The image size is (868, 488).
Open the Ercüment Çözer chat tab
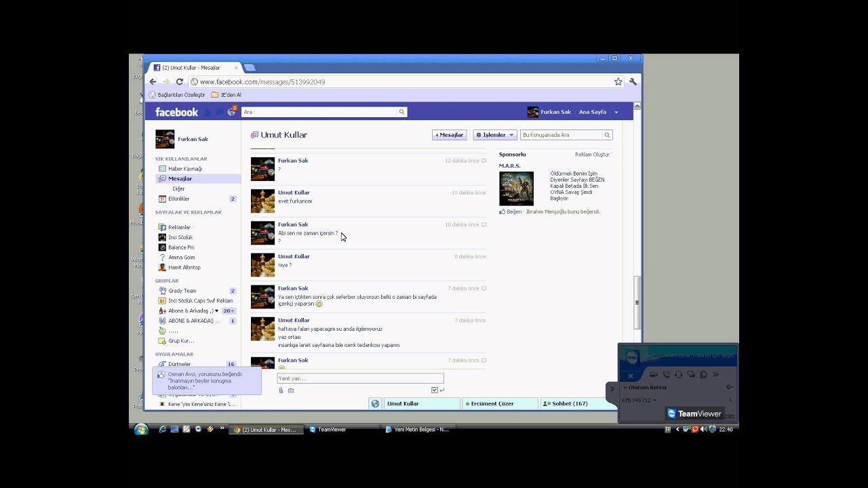[500, 403]
